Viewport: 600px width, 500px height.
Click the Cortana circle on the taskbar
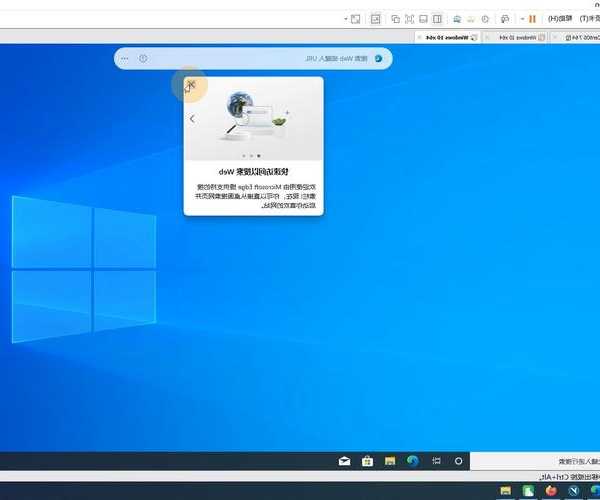(459, 461)
